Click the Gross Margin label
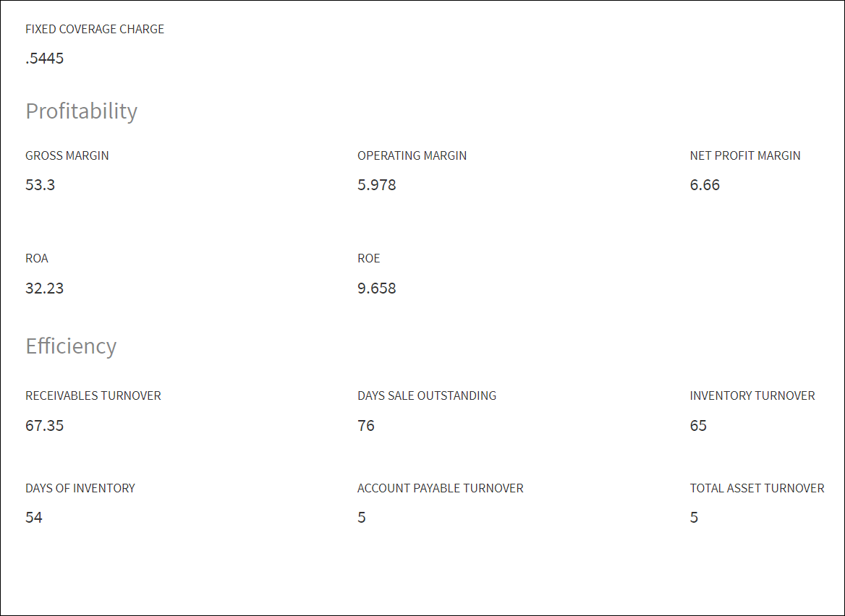Image resolution: width=845 pixels, height=616 pixels. (67, 155)
